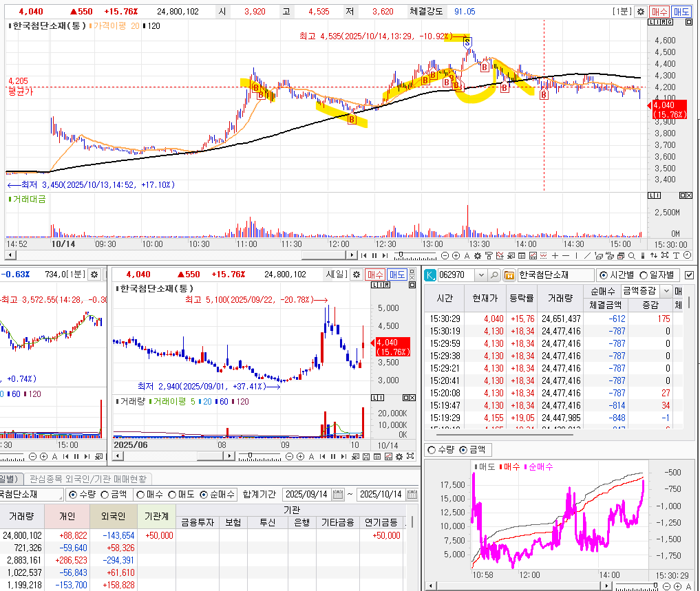Select the vertical line drawing tool
This screenshot has width=700, height=591.
pyautogui.click(x=576, y=256)
